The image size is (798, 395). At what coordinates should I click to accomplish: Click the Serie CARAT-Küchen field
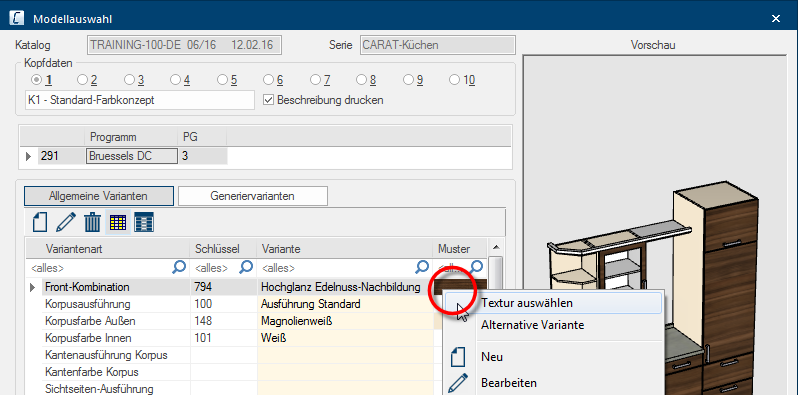438,45
